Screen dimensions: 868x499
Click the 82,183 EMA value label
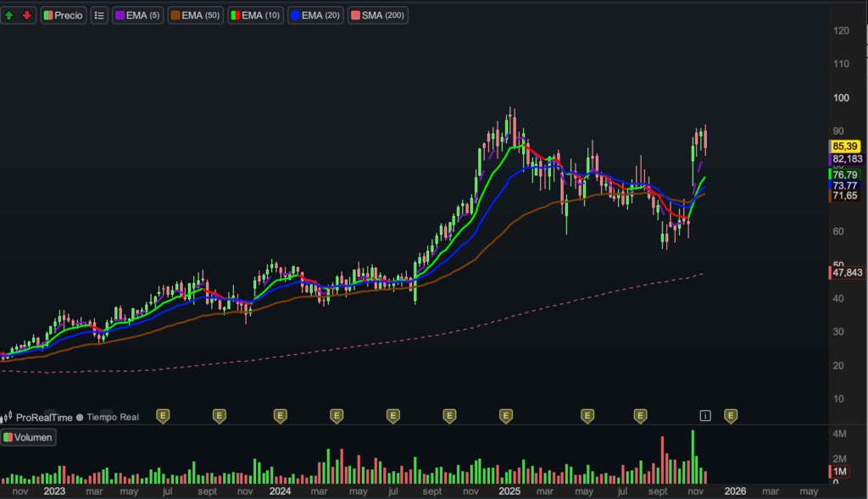tap(847, 159)
